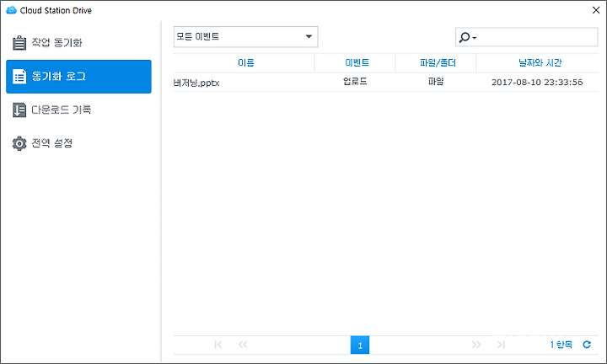Go to next page with double-right arrows

coord(476,345)
